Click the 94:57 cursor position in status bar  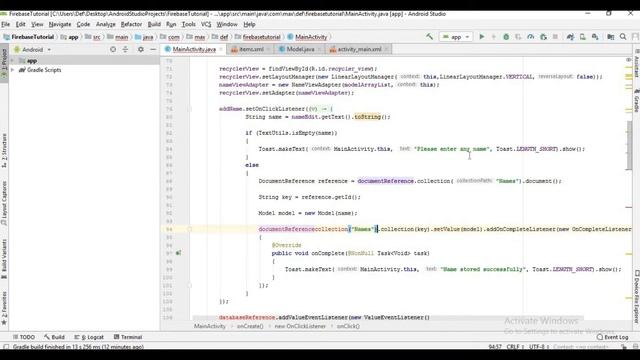(x=495, y=347)
